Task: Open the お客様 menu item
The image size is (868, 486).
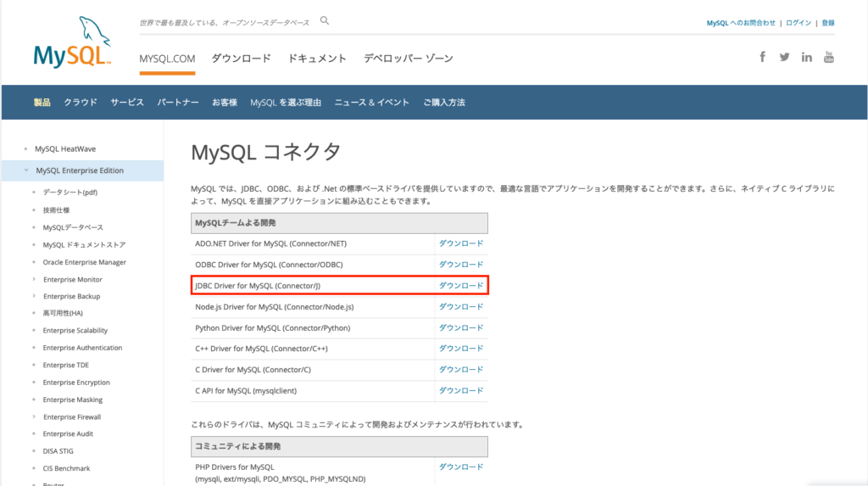Action: [x=224, y=102]
